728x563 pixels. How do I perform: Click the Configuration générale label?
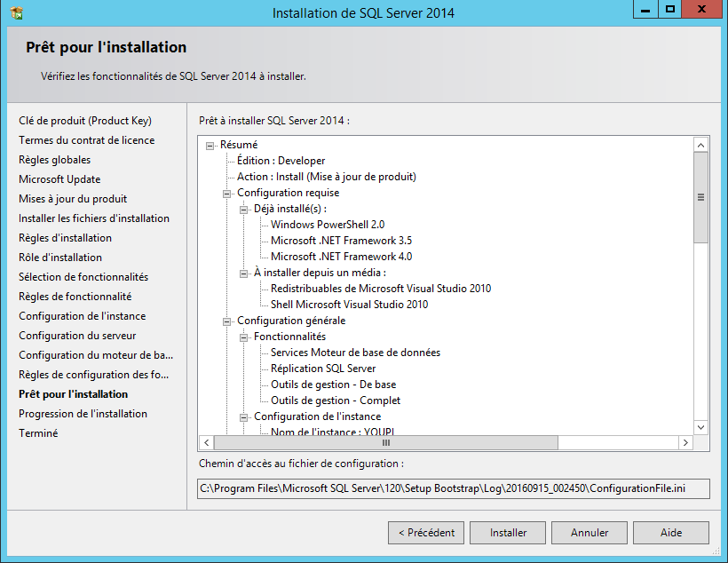[x=291, y=321]
